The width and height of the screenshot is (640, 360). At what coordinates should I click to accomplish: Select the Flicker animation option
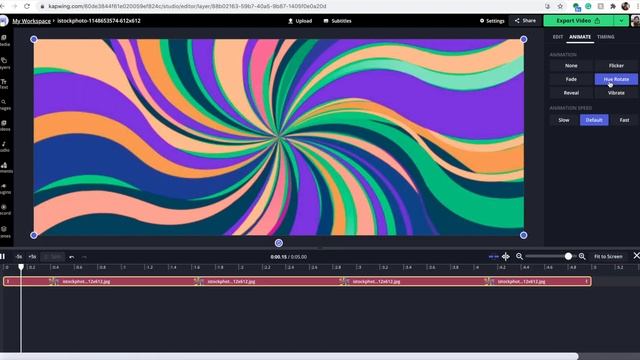coord(616,65)
